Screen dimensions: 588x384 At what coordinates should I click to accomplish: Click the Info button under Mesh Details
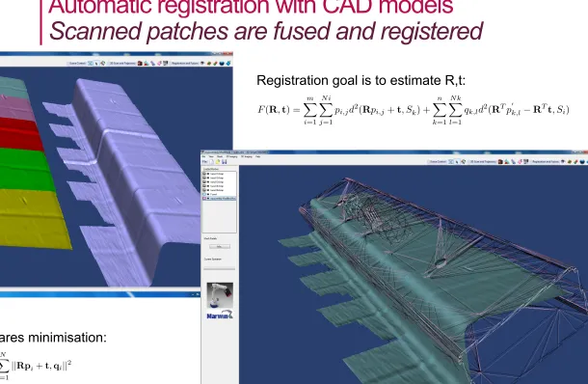pos(220,246)
